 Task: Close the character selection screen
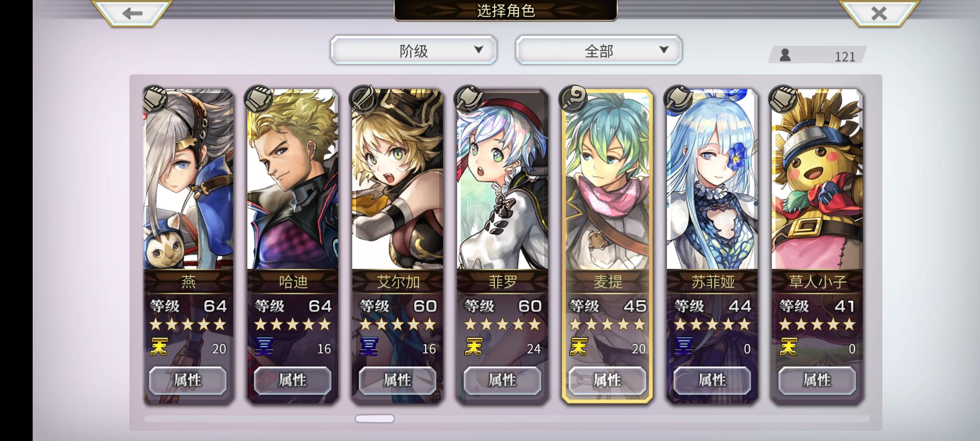pyautogui.click(x=879, y=13)
